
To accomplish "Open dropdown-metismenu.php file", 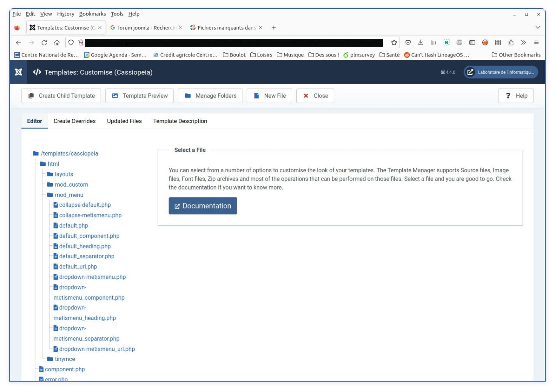I will point(90,277).
